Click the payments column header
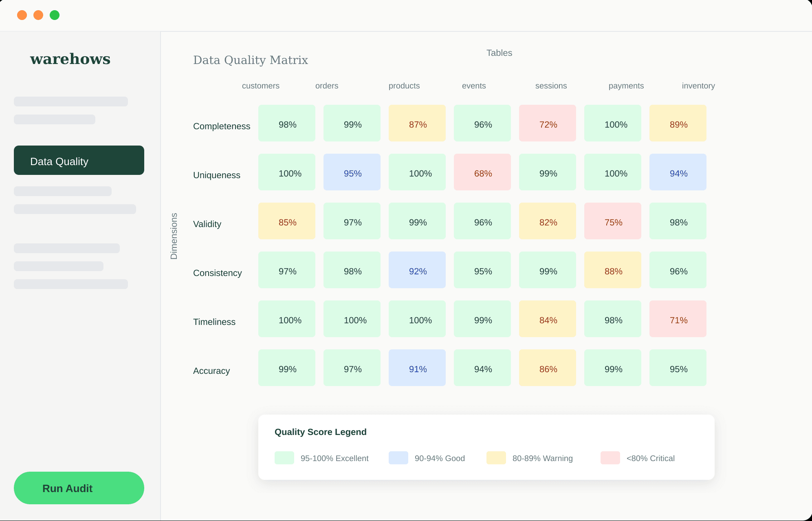 tap(626, 86)
